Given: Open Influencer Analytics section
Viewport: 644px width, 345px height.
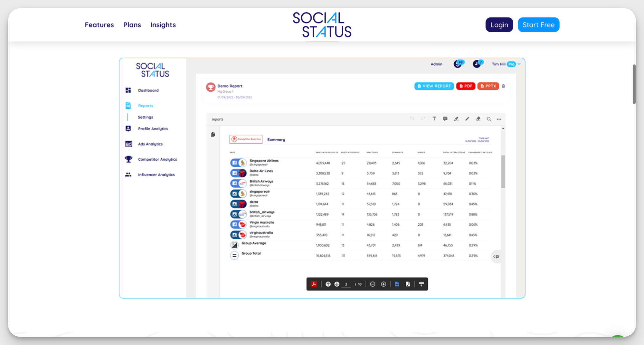Looking at the screenshot, I should click(156, 174).
